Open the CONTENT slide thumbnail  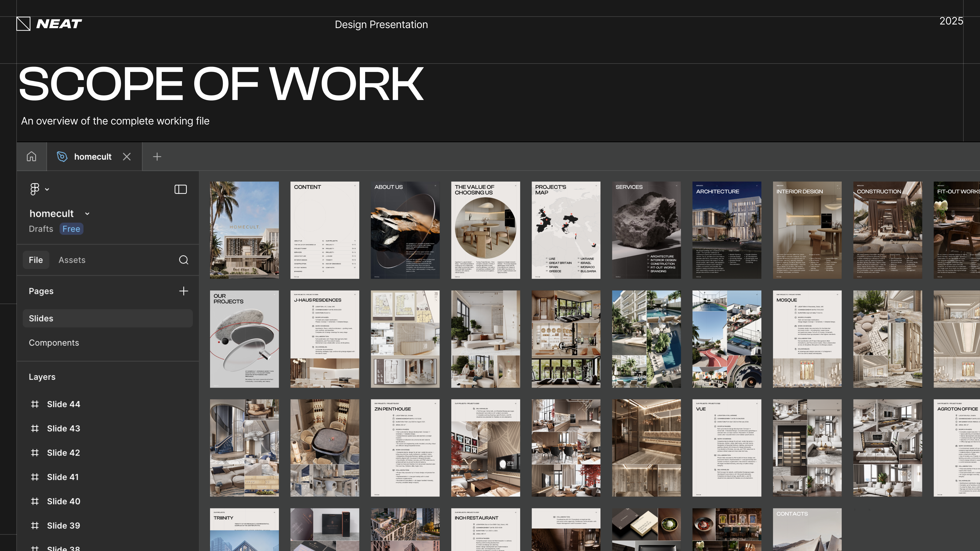coord(325,230)
